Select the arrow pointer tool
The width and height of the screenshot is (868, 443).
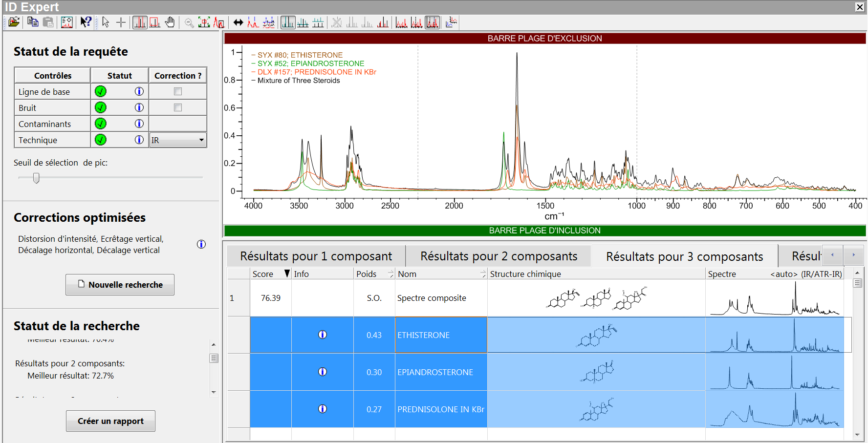coord(106,22)
